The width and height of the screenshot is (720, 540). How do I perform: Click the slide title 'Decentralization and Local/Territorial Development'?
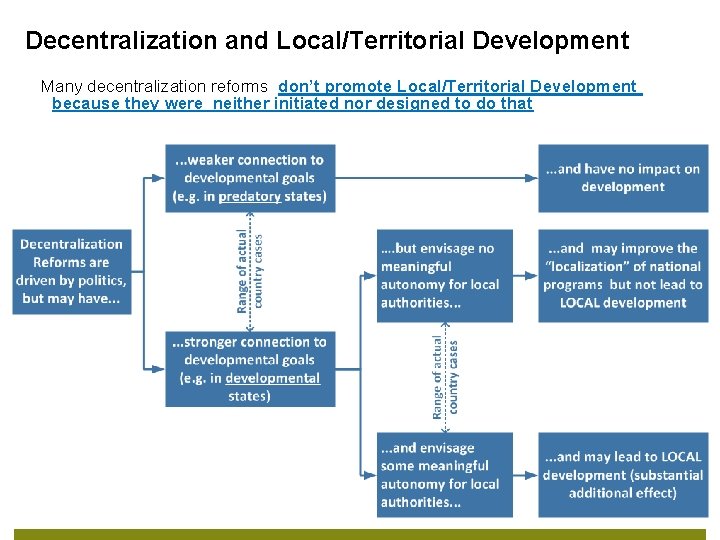327,40
